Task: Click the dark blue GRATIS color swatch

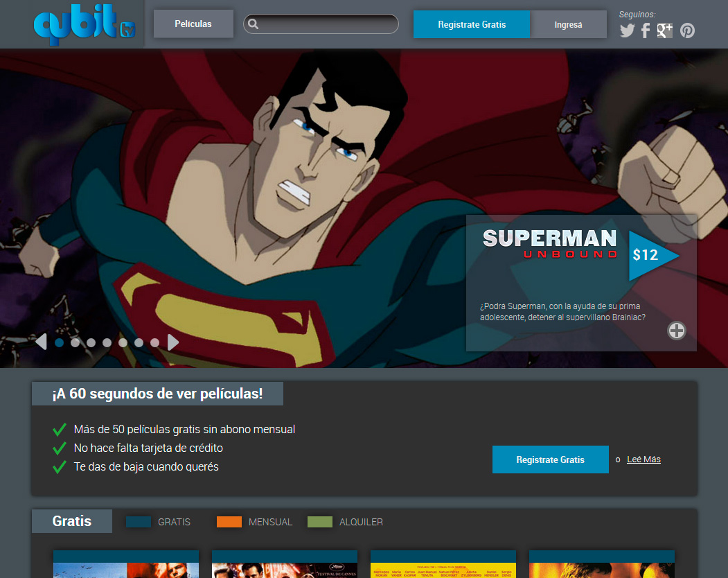Action: (139, 522)
